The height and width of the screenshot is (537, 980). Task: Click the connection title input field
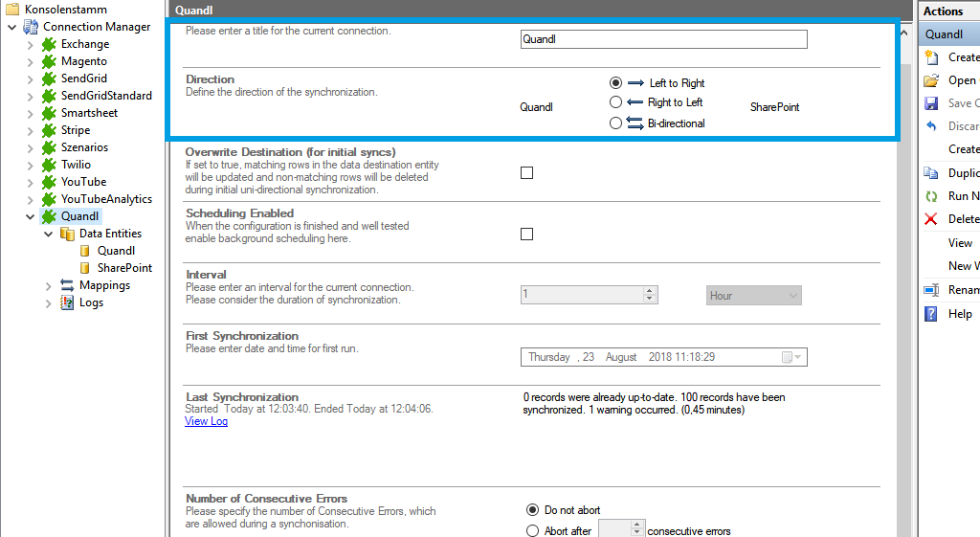(x=663, y=39)
